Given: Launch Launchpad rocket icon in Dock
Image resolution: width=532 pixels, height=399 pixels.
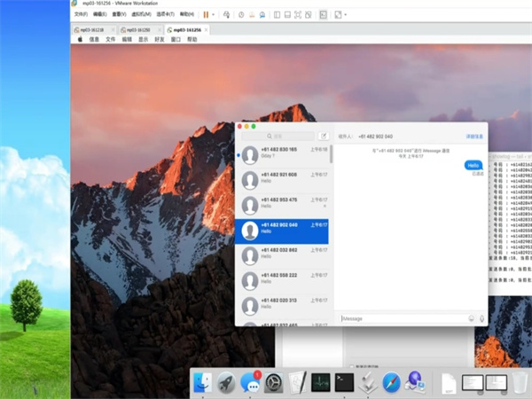Looking at the screenshot, I should [x=227, y=383].
